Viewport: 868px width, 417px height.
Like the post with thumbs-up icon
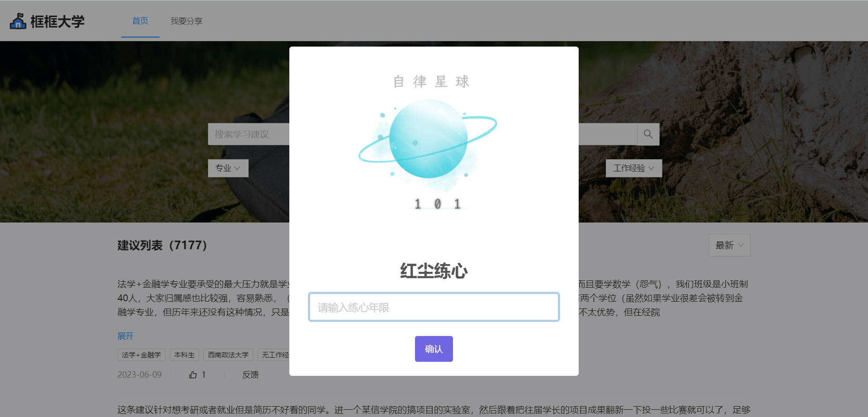coord(193,374)
